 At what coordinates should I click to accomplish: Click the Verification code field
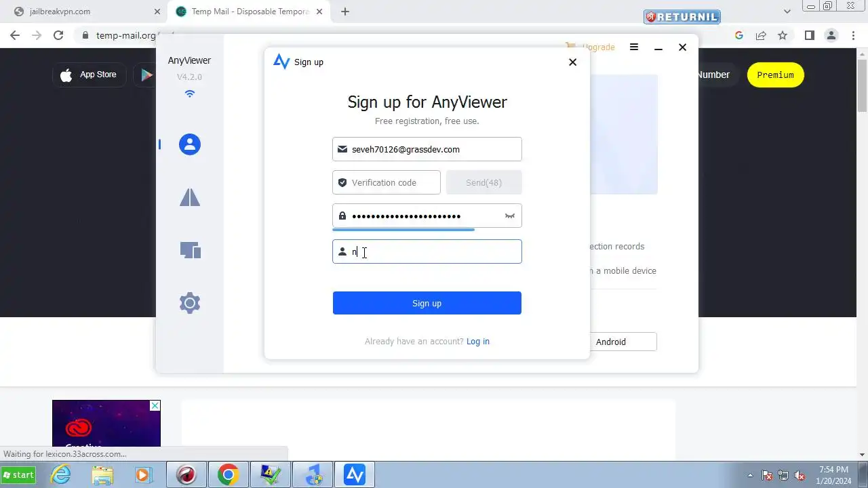coord(387,182)
